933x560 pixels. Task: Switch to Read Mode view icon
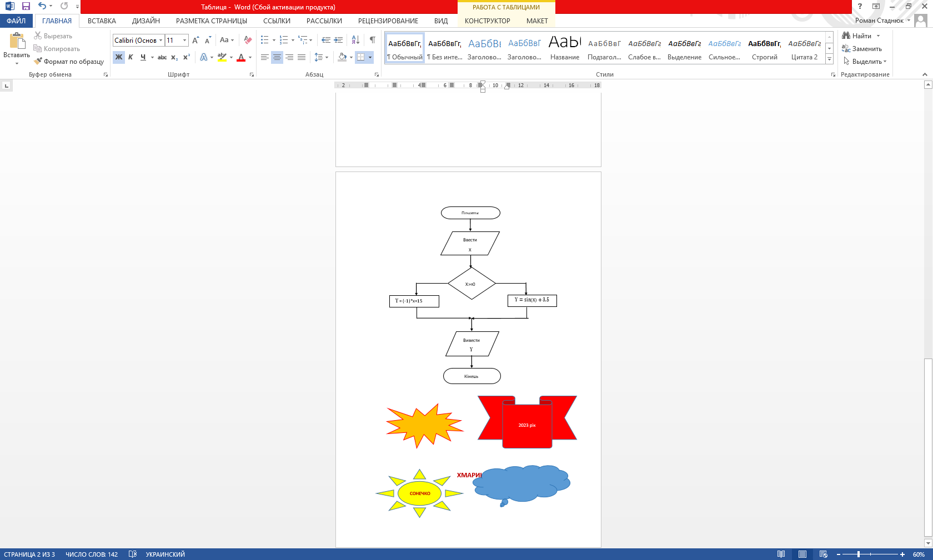pyautogui.click(x=781, y=554)
